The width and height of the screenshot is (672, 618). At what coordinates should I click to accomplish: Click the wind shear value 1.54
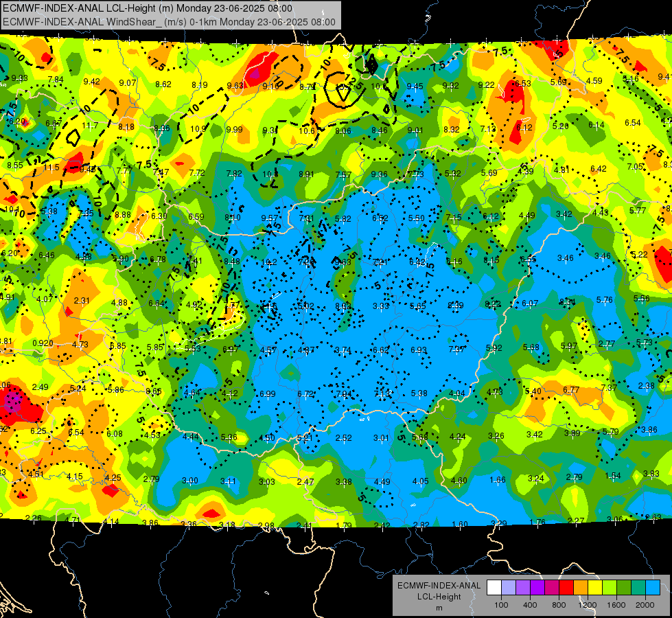613,476
